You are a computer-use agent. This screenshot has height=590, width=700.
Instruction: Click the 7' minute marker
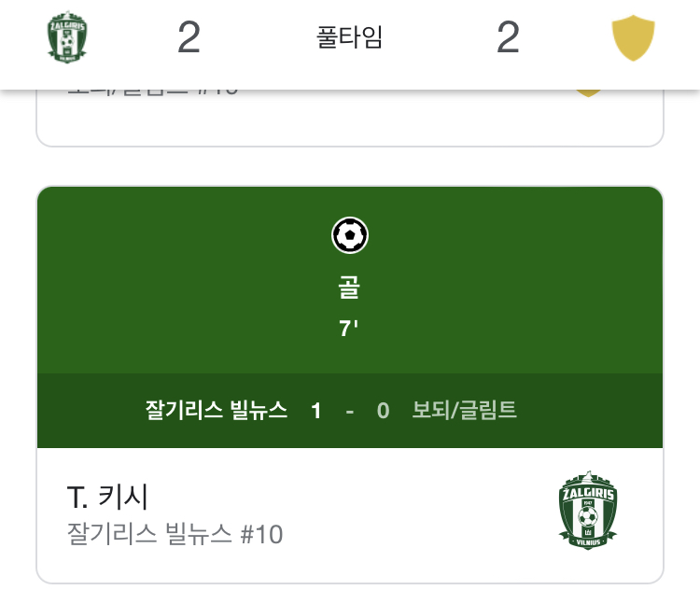349,329
